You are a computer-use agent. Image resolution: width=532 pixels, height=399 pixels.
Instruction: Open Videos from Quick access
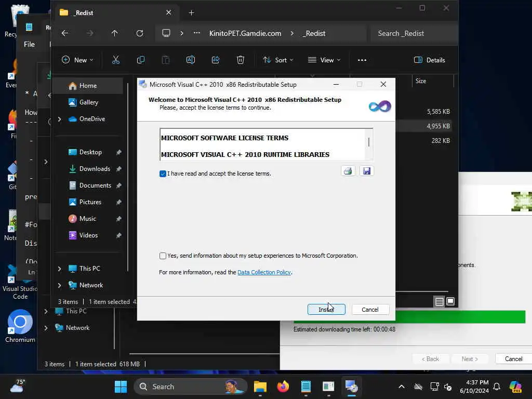click(89, 235)
